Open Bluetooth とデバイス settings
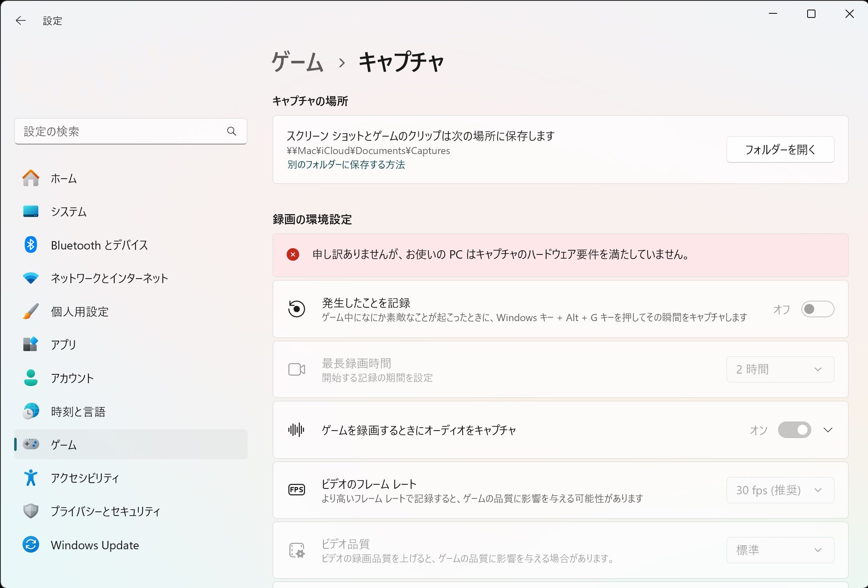This screenshot has height=588, width=868. pyautogui.click(x=131, y=245)
